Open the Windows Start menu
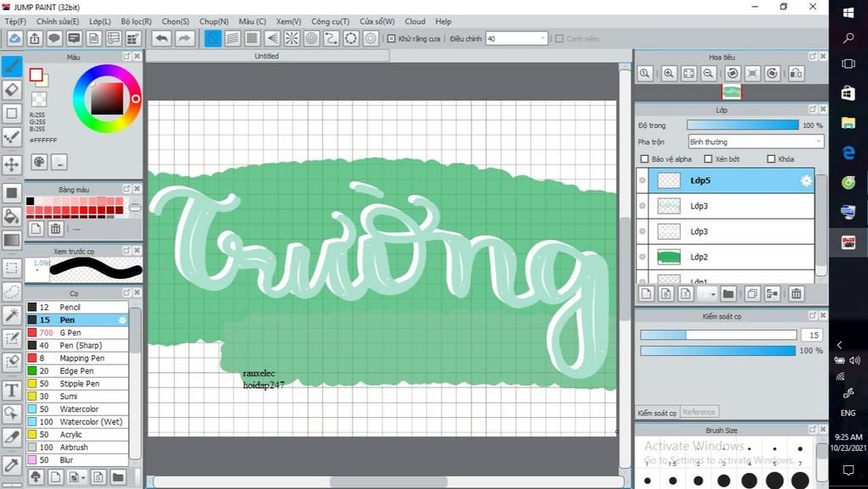Screen dimensions: 868x489 pyautogui.click(x=848, y=13)
